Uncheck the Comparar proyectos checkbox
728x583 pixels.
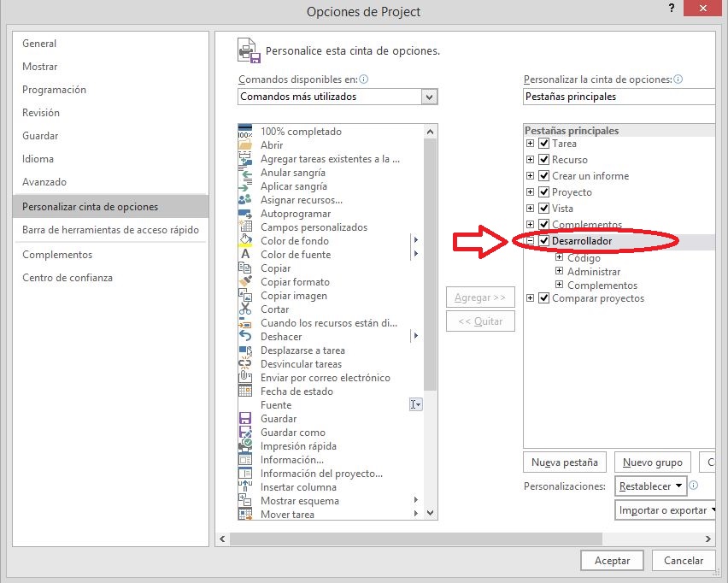coord(543,298)
